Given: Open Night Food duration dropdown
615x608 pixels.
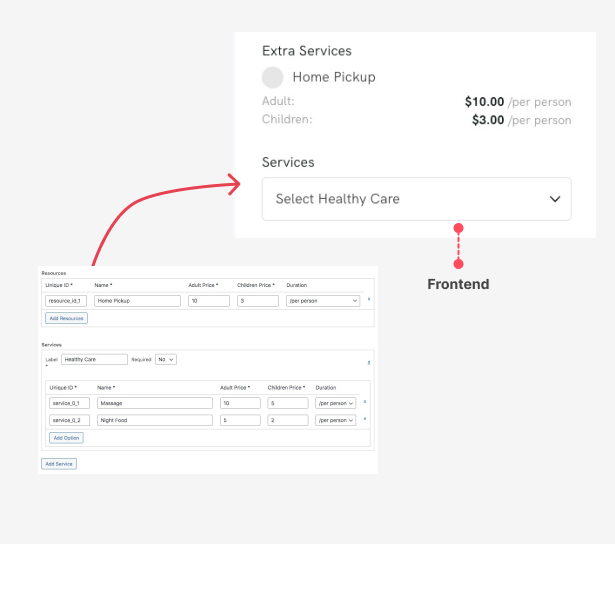Looking at the screenshot, I should coord(335,420).
